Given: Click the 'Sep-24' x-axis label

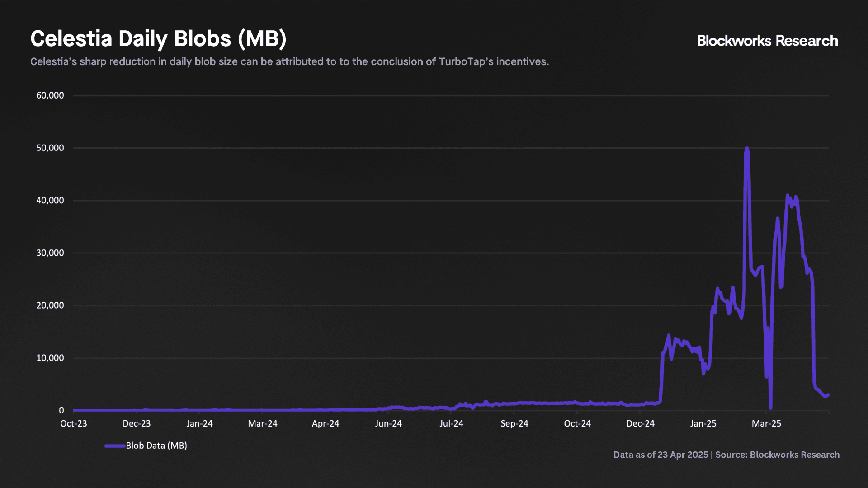Looking at the screenshot, I should (514, 423).
